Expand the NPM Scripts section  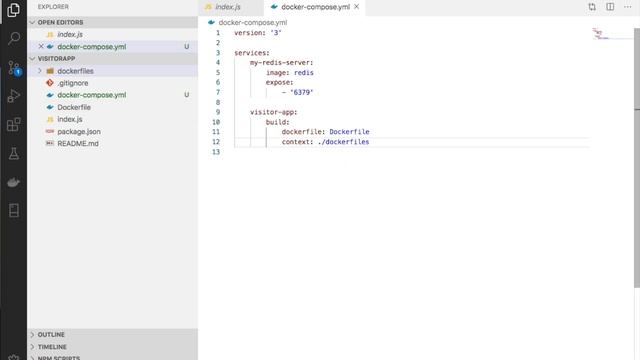click(113, 358)
